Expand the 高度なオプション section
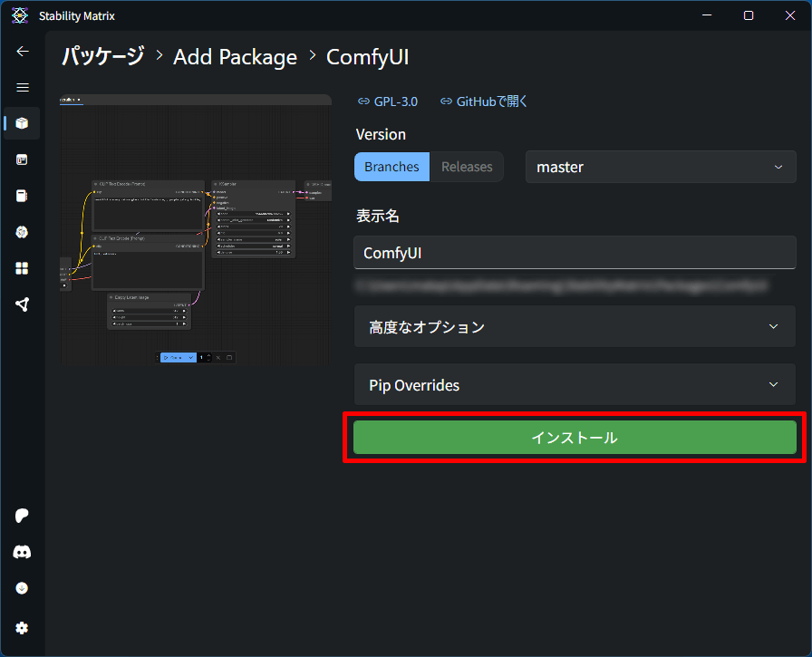The width and height of the screenshot is (812, 657). pos(575,327)
